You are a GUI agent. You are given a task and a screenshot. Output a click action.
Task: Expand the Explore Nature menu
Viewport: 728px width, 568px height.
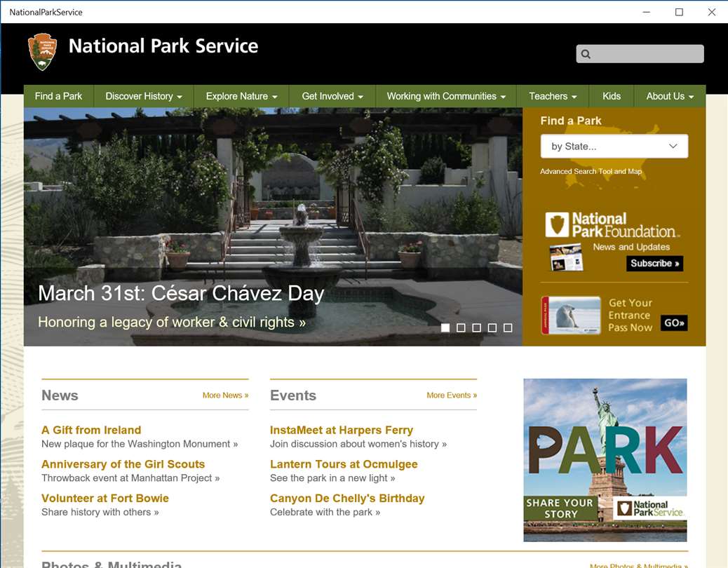click(241, 96)
